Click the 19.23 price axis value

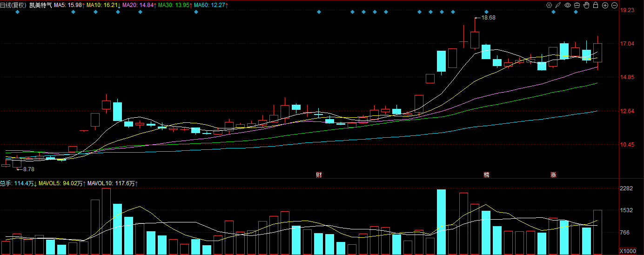click(x=628, y=10)
